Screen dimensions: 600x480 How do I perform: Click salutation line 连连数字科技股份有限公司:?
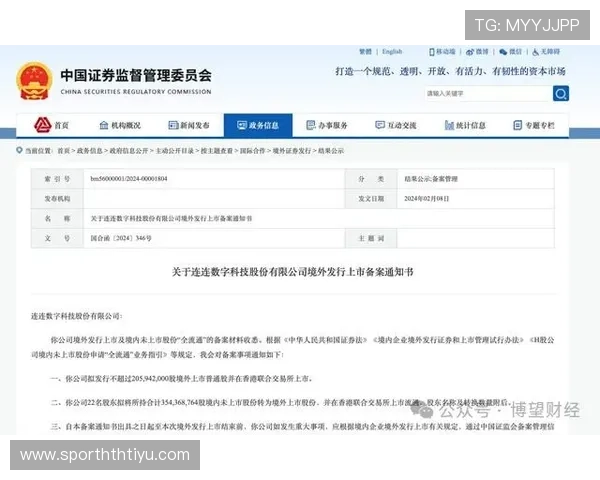coord(77,316)
